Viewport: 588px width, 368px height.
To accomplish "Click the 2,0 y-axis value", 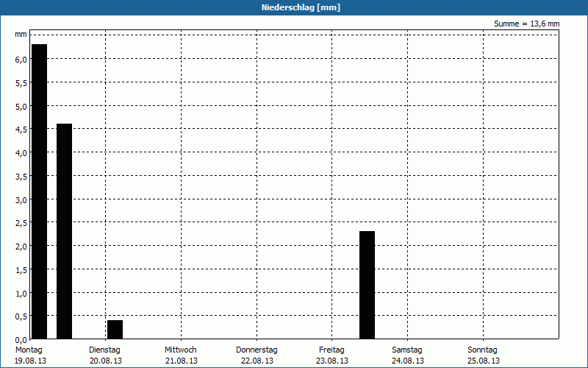I will click(21, 247).
